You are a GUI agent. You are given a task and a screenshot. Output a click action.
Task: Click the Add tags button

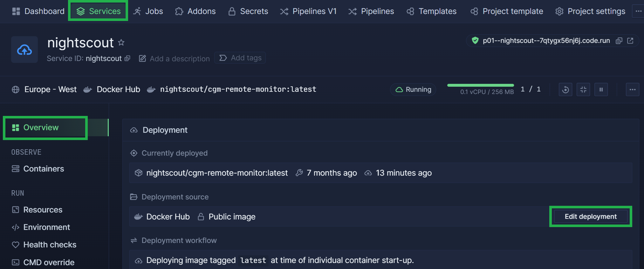(240, 58)
